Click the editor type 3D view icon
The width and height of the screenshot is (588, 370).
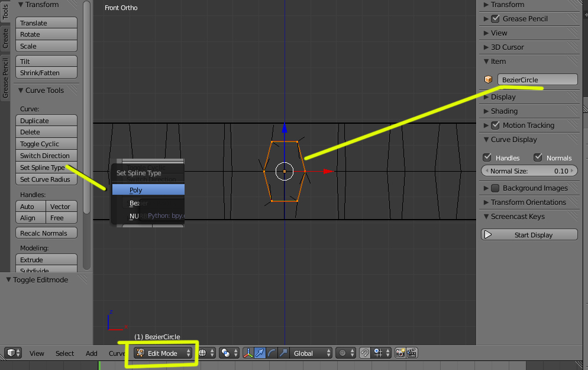[11, 353]
